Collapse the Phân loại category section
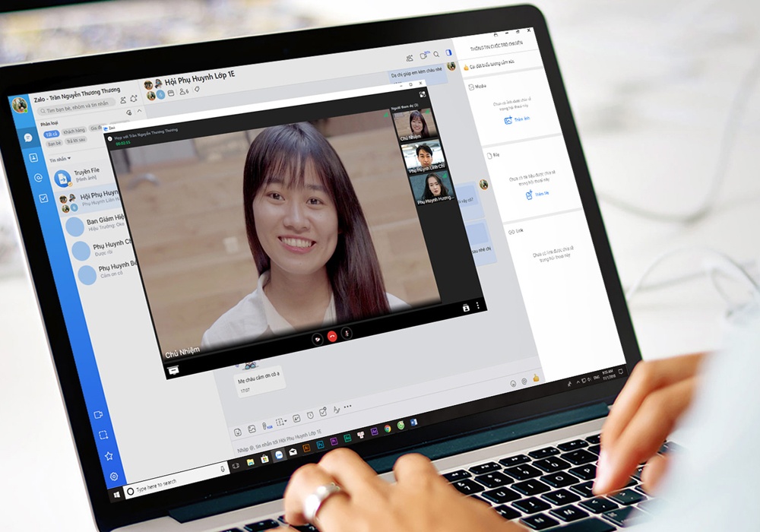This screenshot has height=532, width=760. (141, 111)
